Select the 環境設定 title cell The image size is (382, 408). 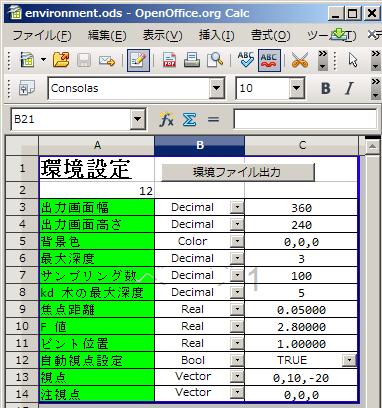[97, 169]
